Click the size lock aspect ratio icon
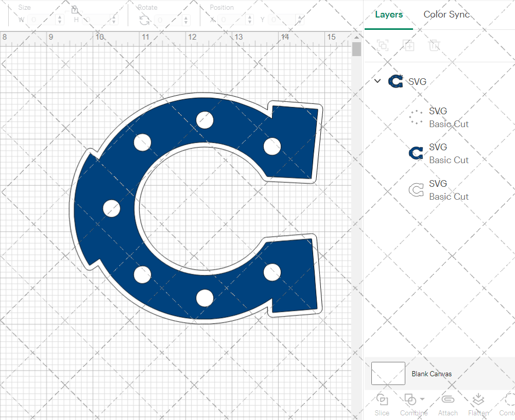The width and height of the screenshot is (515, 420). point(75,10)
